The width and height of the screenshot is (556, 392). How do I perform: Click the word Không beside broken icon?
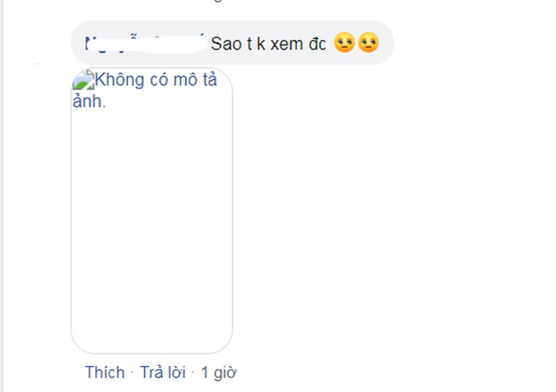pos(120,80)
